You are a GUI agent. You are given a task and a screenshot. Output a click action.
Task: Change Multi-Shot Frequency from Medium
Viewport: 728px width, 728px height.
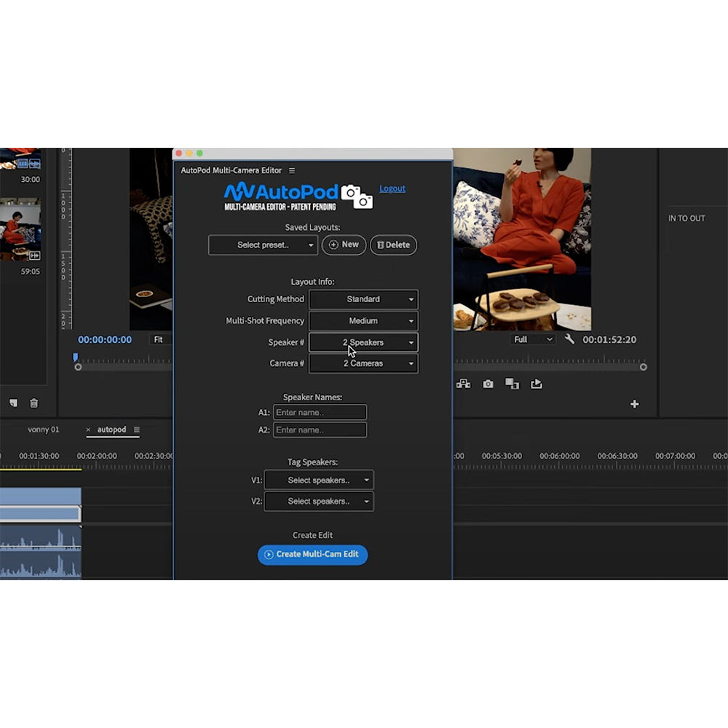363,320
